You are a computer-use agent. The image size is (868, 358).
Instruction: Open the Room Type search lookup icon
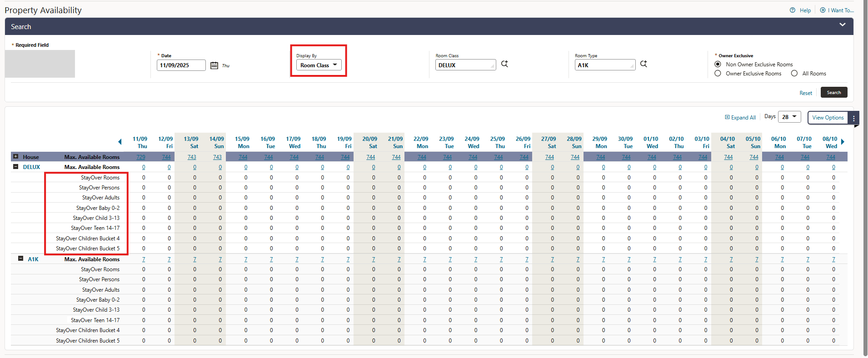coord(644,64)
